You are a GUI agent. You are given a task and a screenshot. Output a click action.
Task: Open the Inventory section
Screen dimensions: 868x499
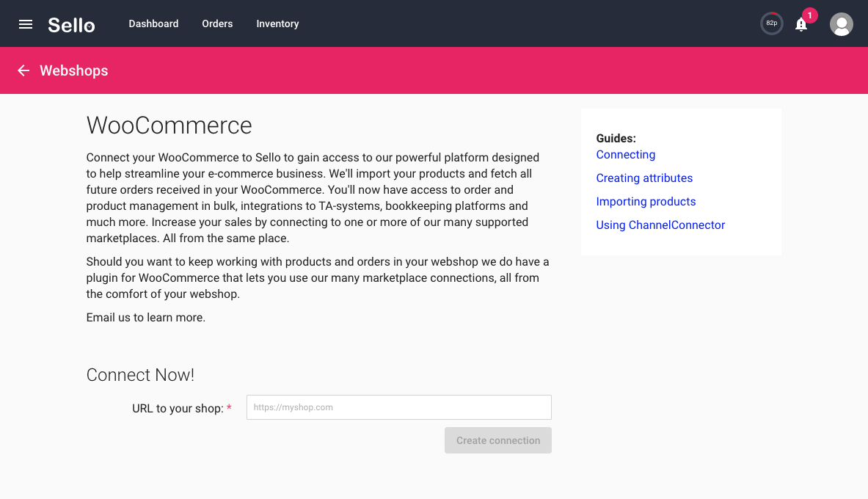click(277, 23)
